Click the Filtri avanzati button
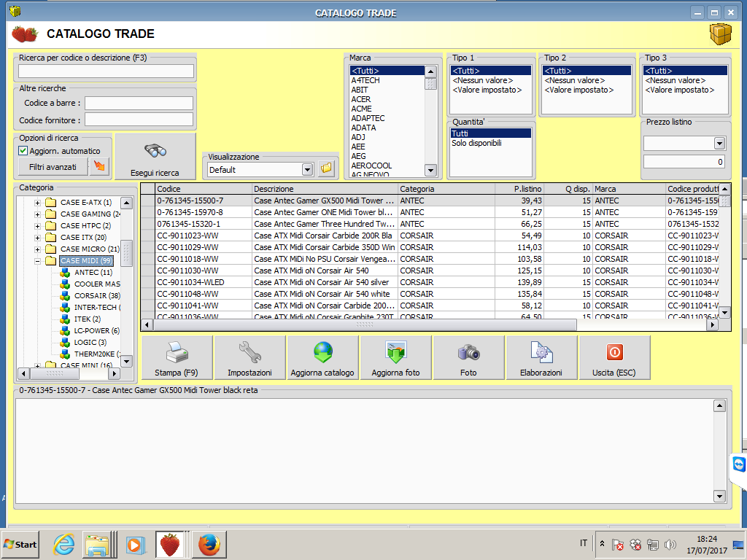Image resolution: width=747 pixels, height=560 pixels. coord(53,167)
